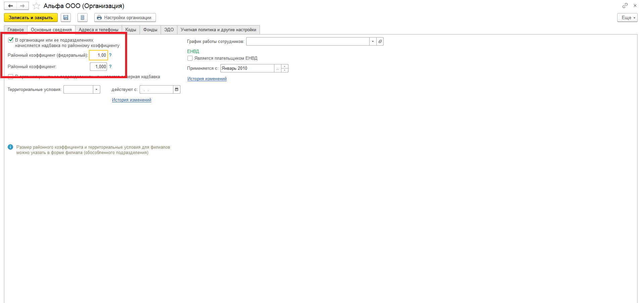644x303 pixels.
Task: Click the Применяется с Январь 2010 field
Action: (247, 68)
